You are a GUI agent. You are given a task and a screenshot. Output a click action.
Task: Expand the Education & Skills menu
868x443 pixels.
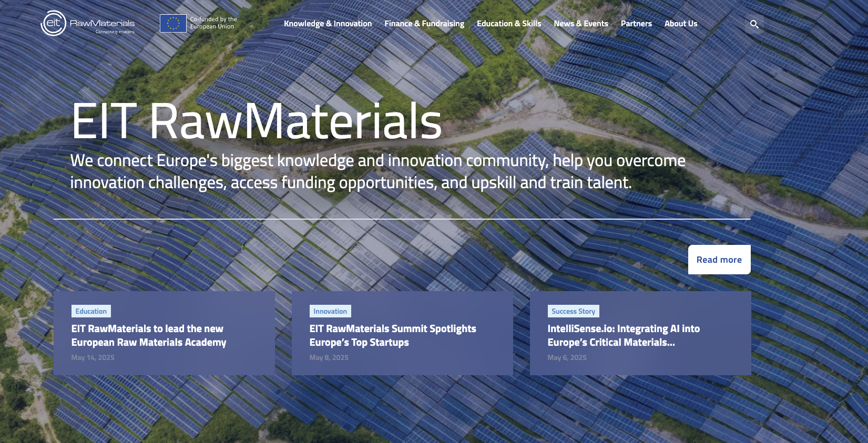click(x=508, y=24)
